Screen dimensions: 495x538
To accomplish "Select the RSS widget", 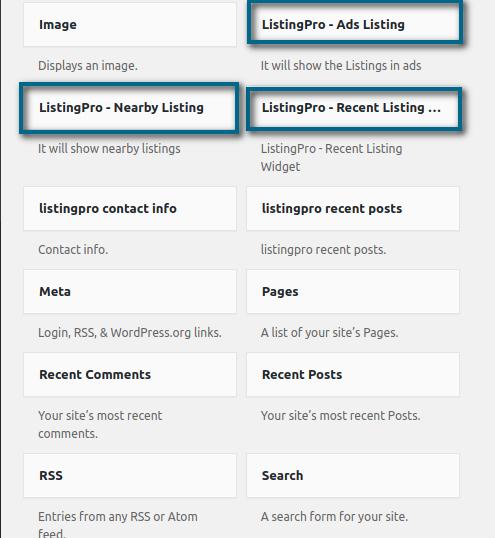I will click(130, 476).
